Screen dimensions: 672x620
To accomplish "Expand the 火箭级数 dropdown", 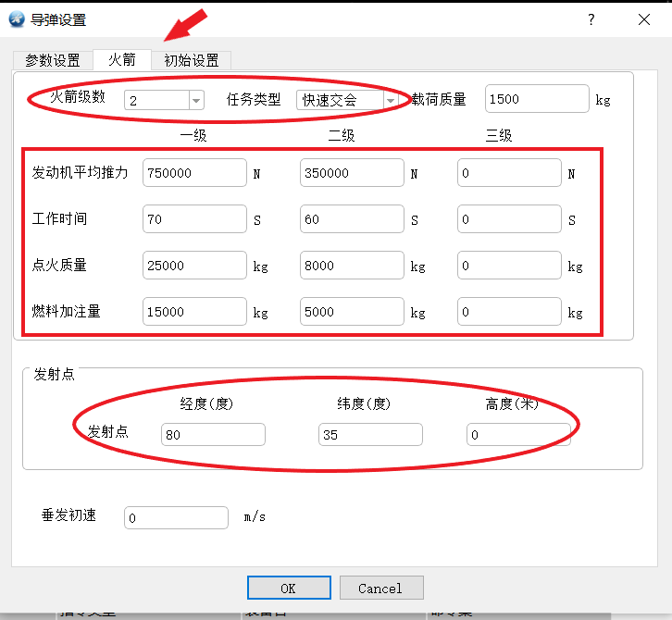I will tap(196, 100).
